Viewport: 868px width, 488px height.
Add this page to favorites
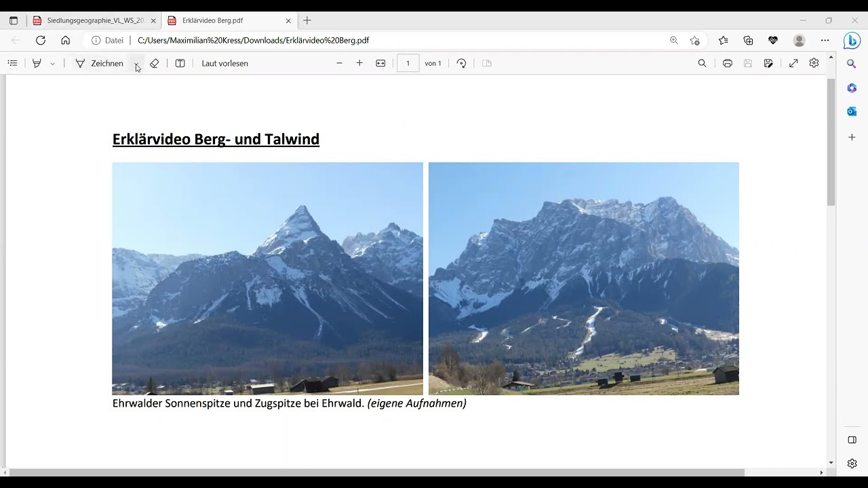694,41
